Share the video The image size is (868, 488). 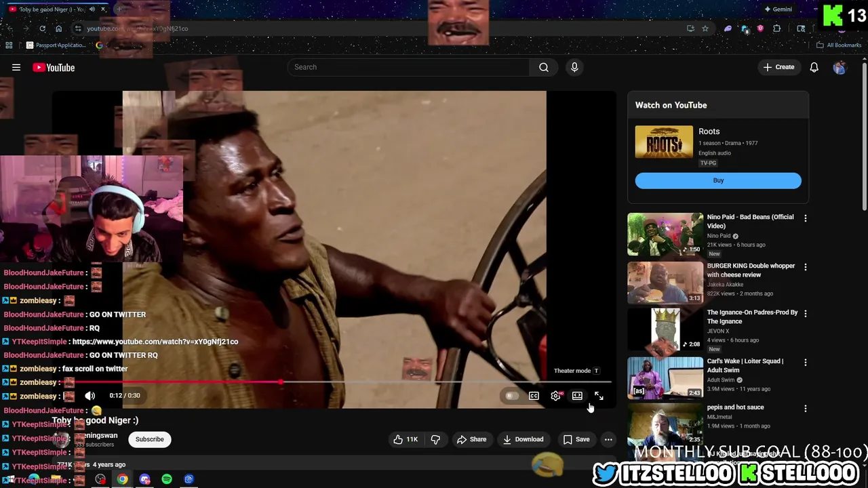pyautogui.click(x=471, y=439)
